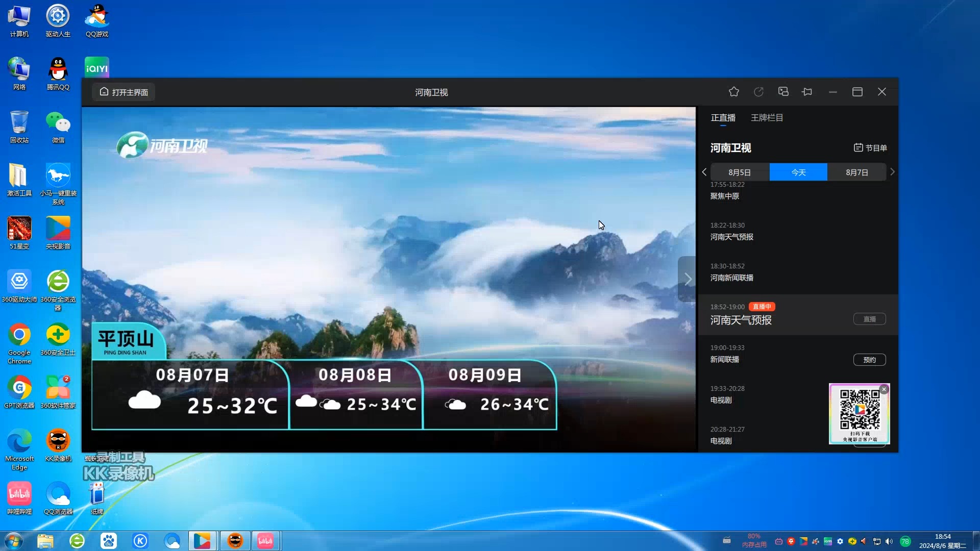Select 河南天气预报 program at 18:22-18:30

(x=798, y=232)
